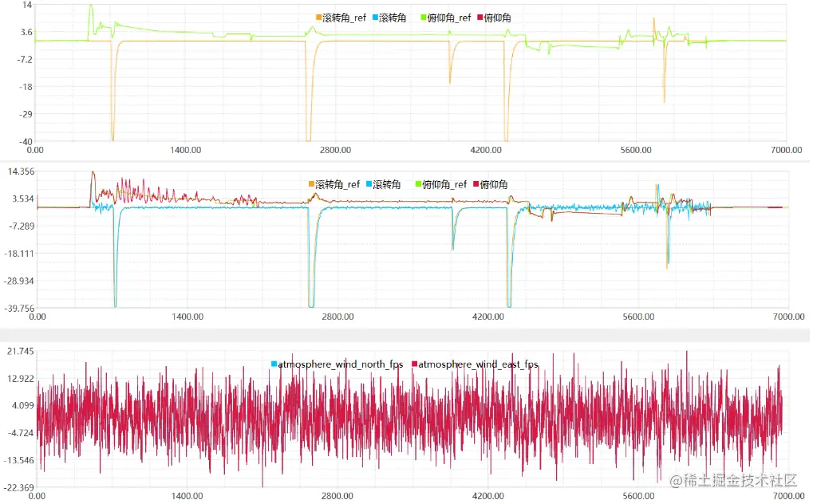Click y-axis value 3.6 on top chart

point(26,32)
